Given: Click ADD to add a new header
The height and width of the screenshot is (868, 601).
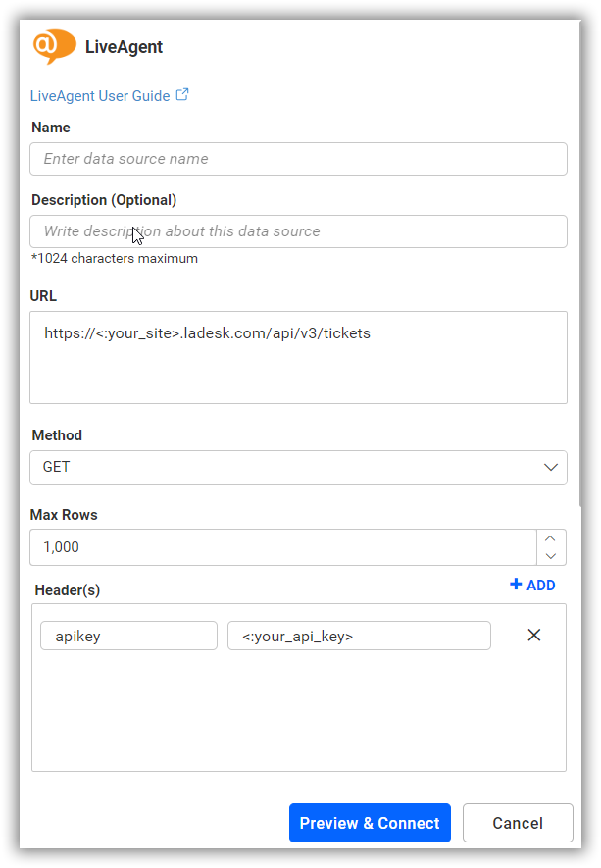Looking at the screenshot, I should (532, 586).
